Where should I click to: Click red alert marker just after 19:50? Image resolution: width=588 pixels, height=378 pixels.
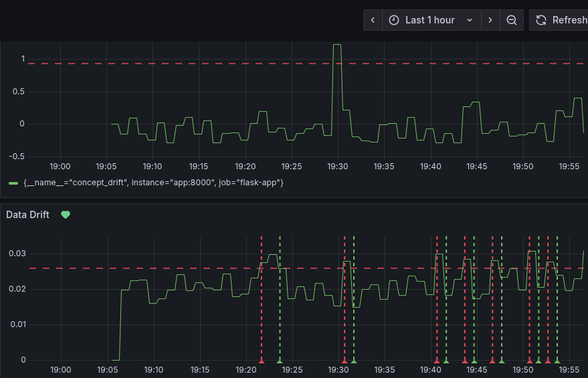[x=529, y=361]
